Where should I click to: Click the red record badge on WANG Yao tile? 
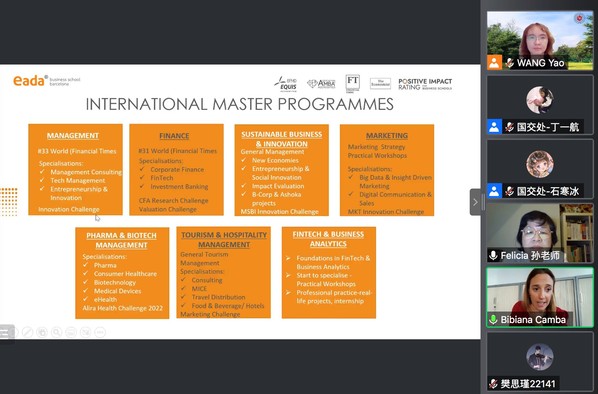tap(580, 18)
